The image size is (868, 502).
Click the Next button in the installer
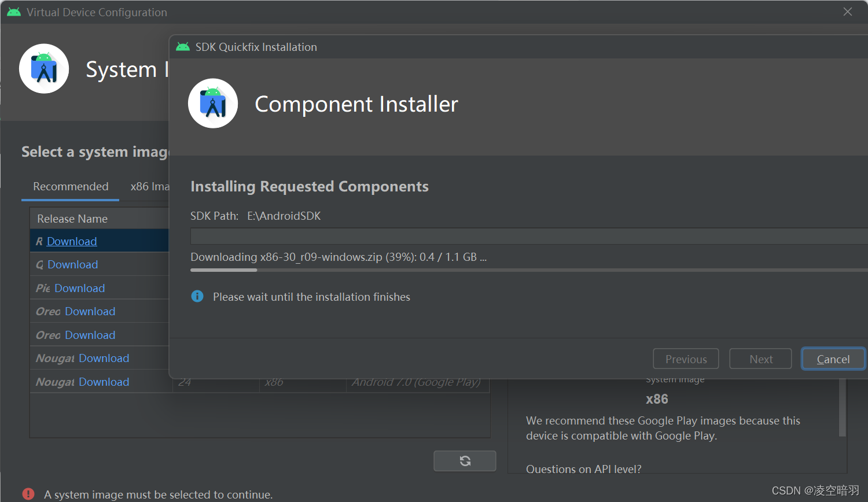pyautogui.click(x=760, y=359)
